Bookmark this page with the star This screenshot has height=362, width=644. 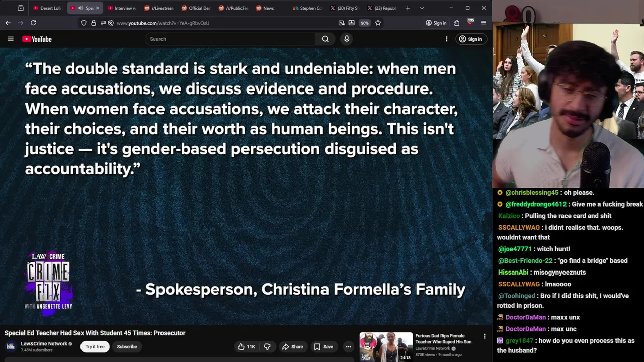378,23
